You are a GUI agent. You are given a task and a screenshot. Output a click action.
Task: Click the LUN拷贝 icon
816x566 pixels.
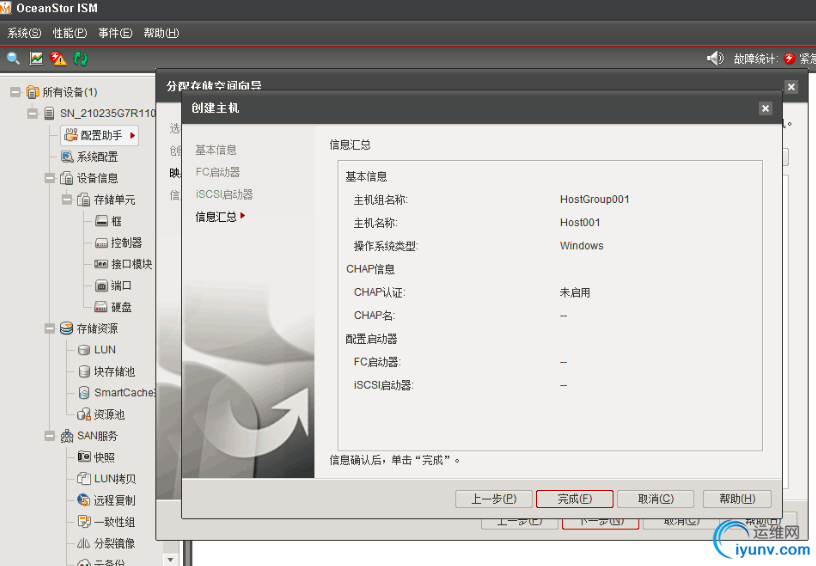[x=84, y=479]
